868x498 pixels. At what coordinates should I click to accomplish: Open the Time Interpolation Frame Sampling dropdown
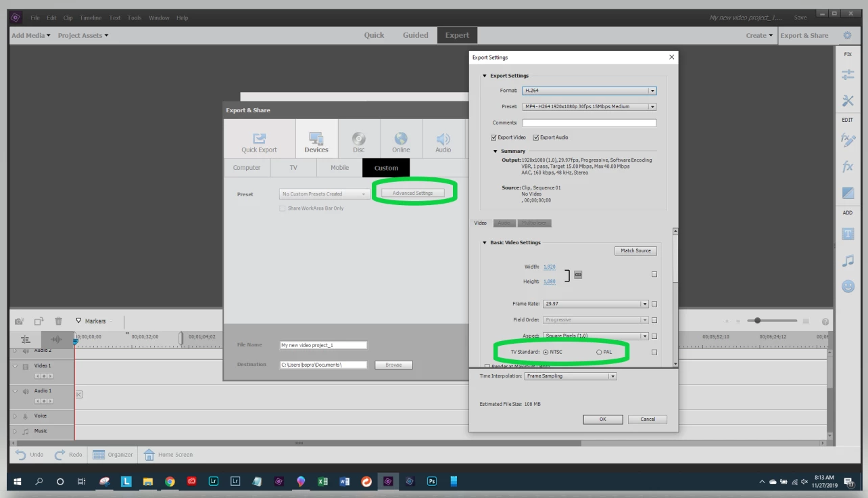(570, 376)
